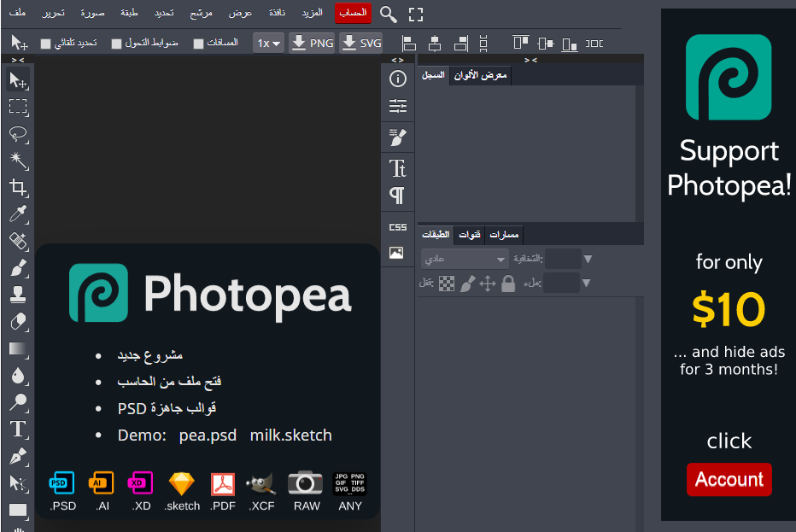The image size is (796, 532).
Task: Open the pea.psd demo link
Action: (208, 435)
